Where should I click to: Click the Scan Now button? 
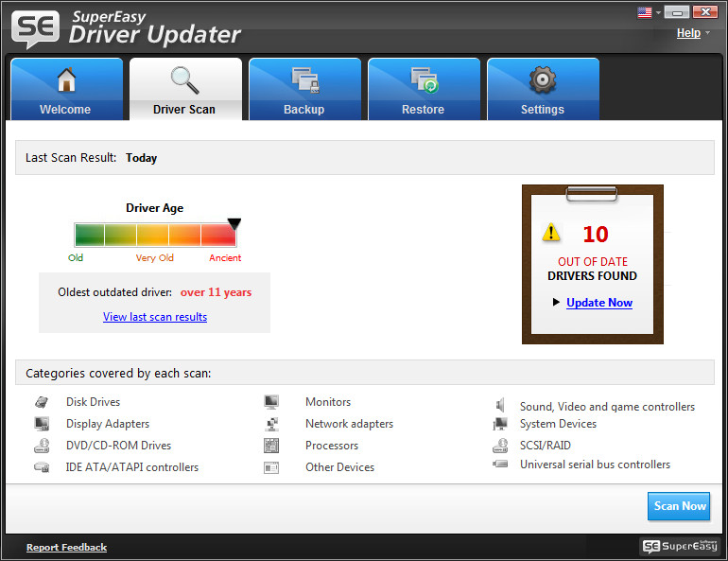(679, 506)
